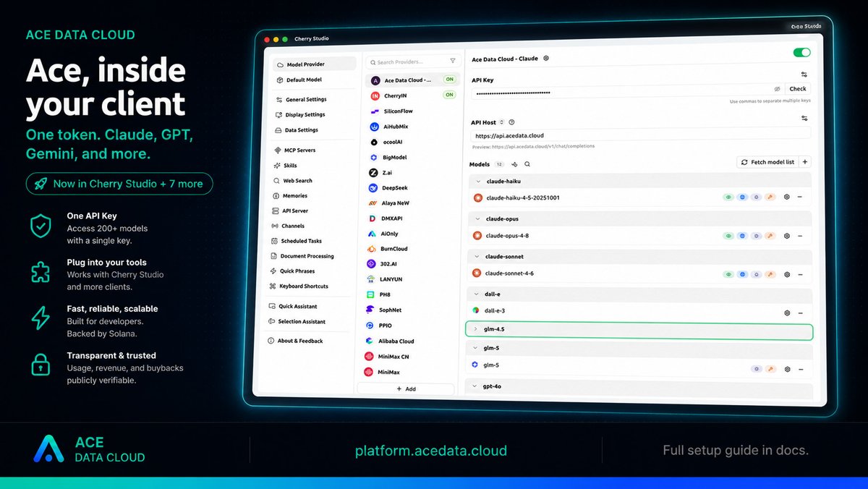Viewport: 868px width, 489px height.
Task: Open Default Model settings section
Action: coord(315,80)
